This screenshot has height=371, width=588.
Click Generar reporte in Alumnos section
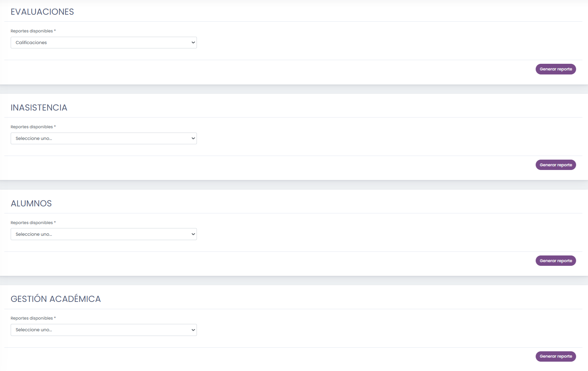(556, 261)
